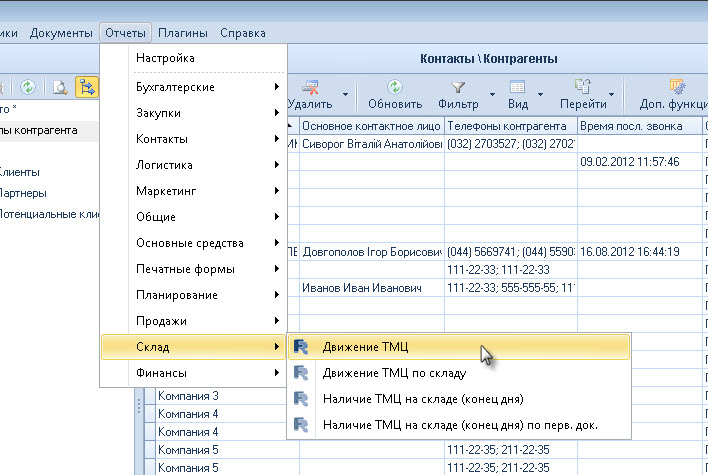Click cell Довгополов Ігор Борисович

pos(372,251)
